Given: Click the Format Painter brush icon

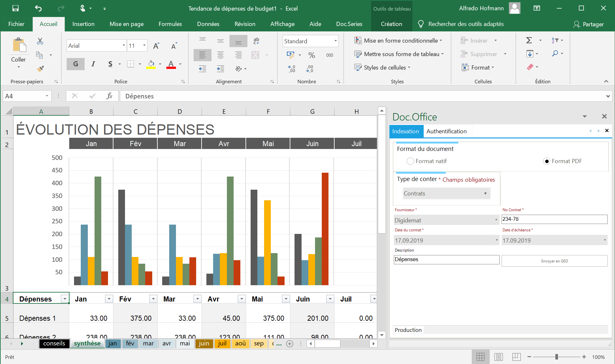Looking at the screenshot, I should coord(40,69).
